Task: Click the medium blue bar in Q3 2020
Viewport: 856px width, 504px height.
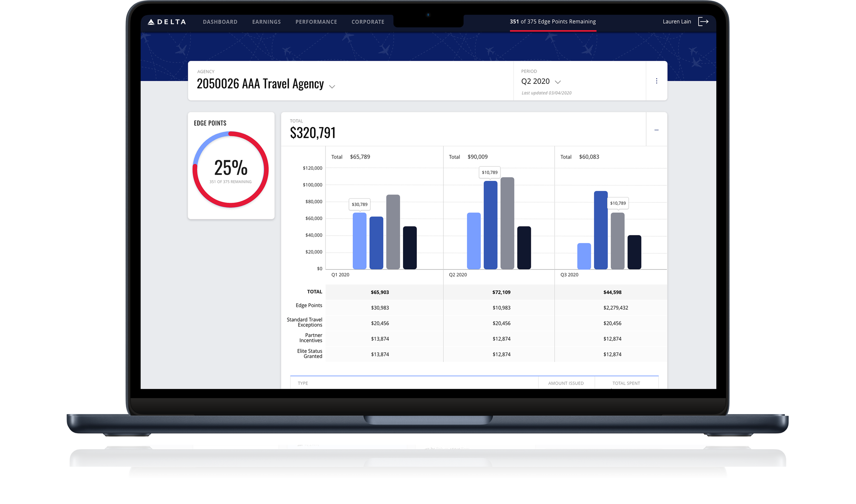Action: coord(601,230)
